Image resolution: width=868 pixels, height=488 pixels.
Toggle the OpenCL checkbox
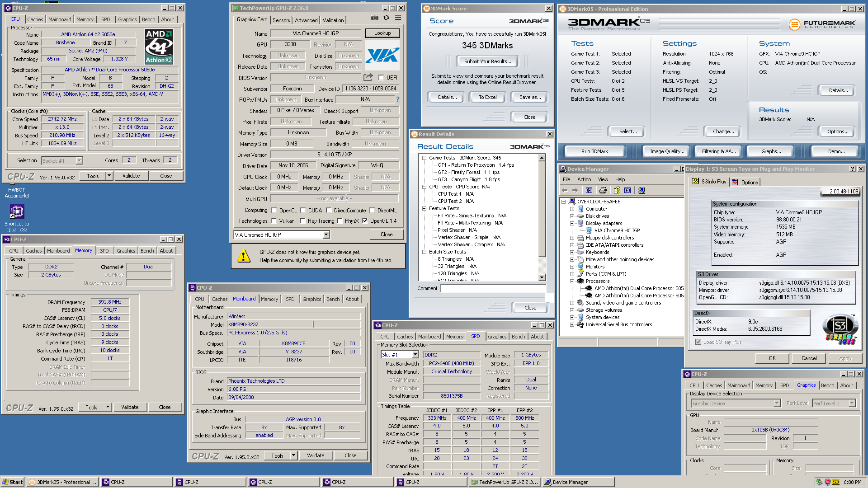(274, 210)
